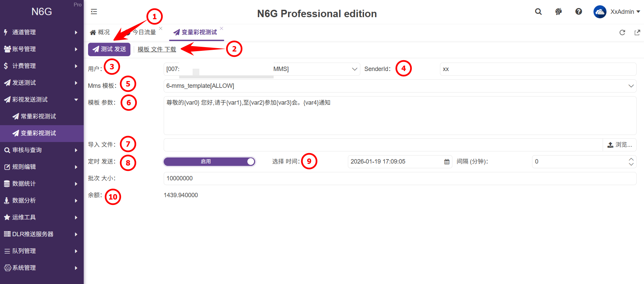Collapse sidebar using the hamburger menu icon
Screen dimensions: 644x284
click(x=94, y=12)
